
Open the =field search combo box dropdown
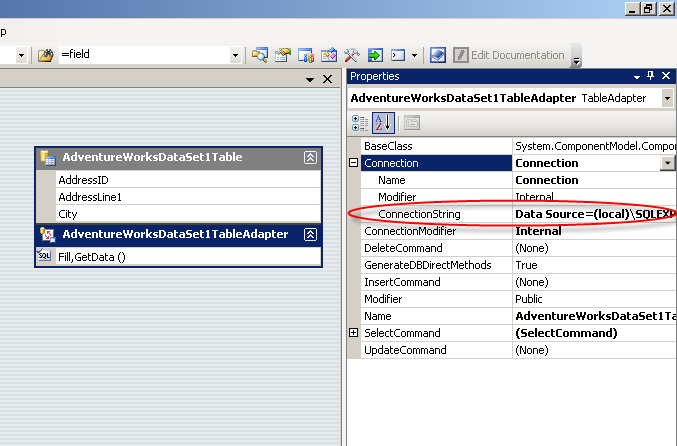click(235, 55)
